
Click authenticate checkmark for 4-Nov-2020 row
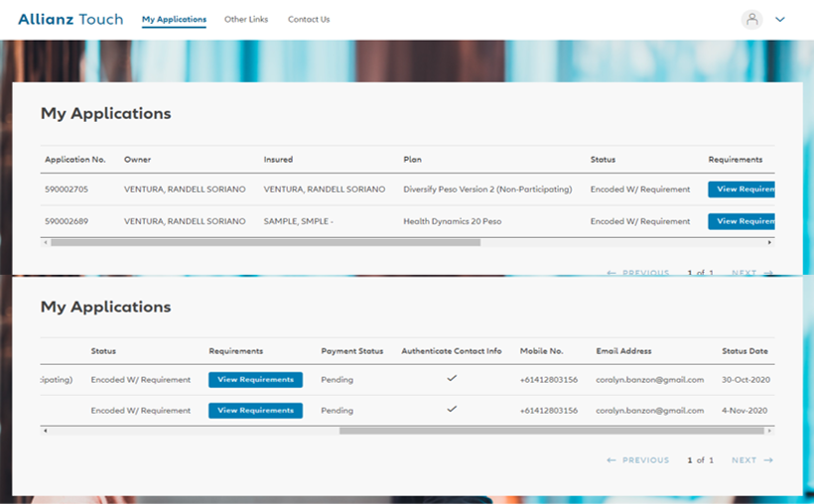[452, 409]
